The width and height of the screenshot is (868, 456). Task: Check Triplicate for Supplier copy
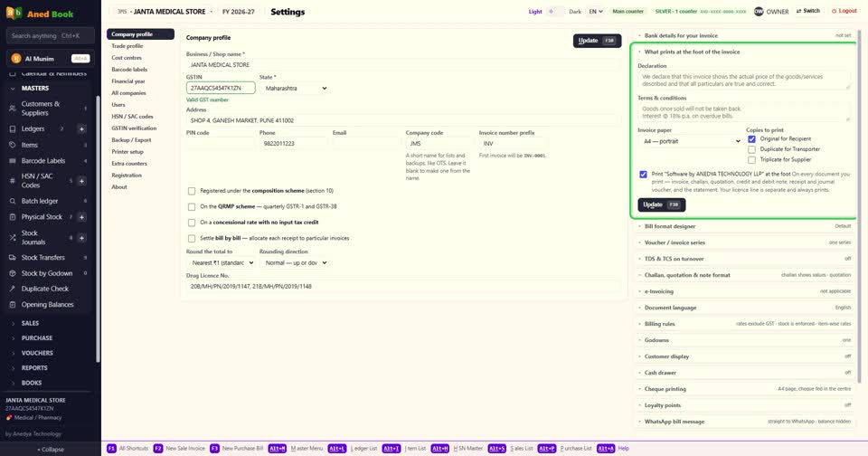click(x=751, y=159)
